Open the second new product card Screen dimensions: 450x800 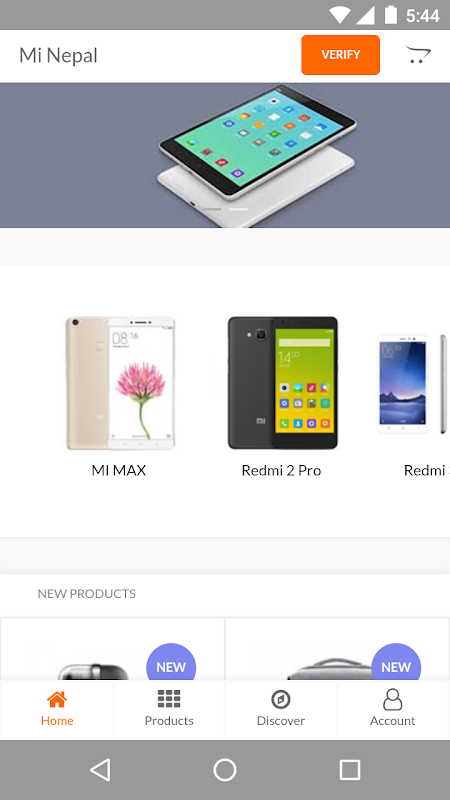point(337,649)
